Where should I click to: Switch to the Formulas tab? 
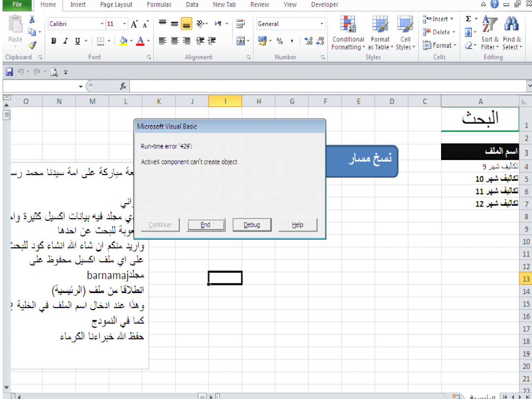click(159, 5)
